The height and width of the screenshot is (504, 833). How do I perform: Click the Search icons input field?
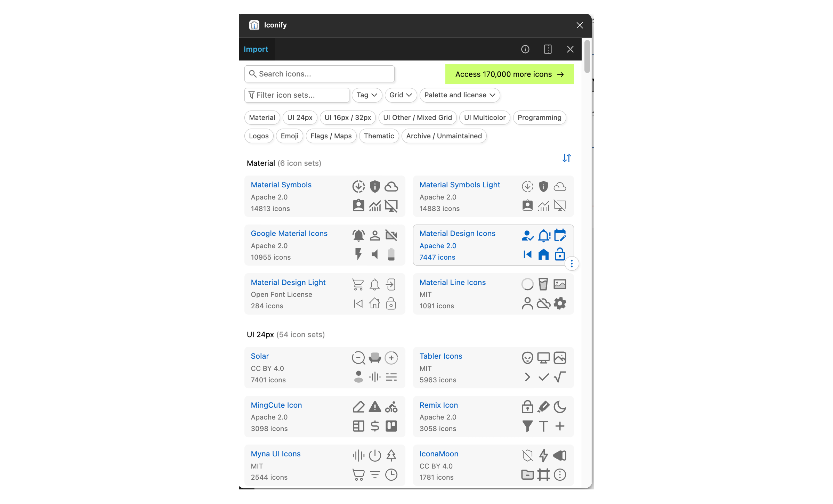click(x=320, y=74)
